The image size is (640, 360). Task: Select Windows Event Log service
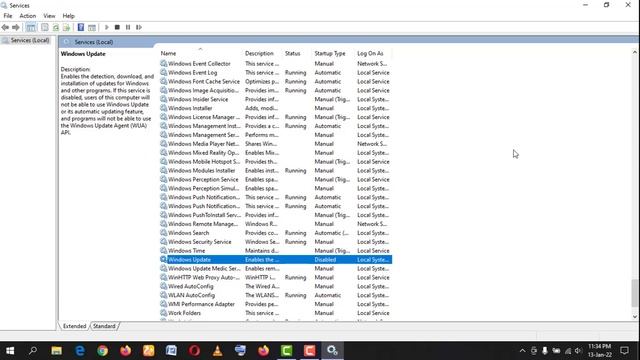[276, 73]
